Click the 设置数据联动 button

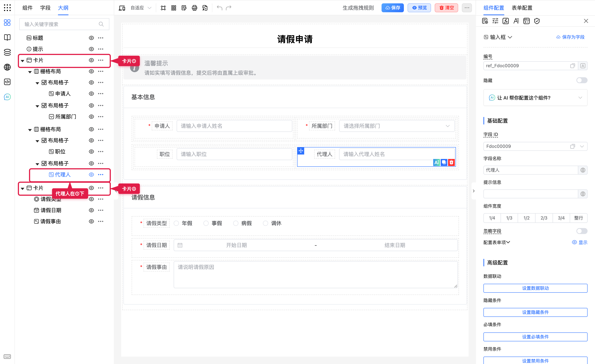(535, 288)
